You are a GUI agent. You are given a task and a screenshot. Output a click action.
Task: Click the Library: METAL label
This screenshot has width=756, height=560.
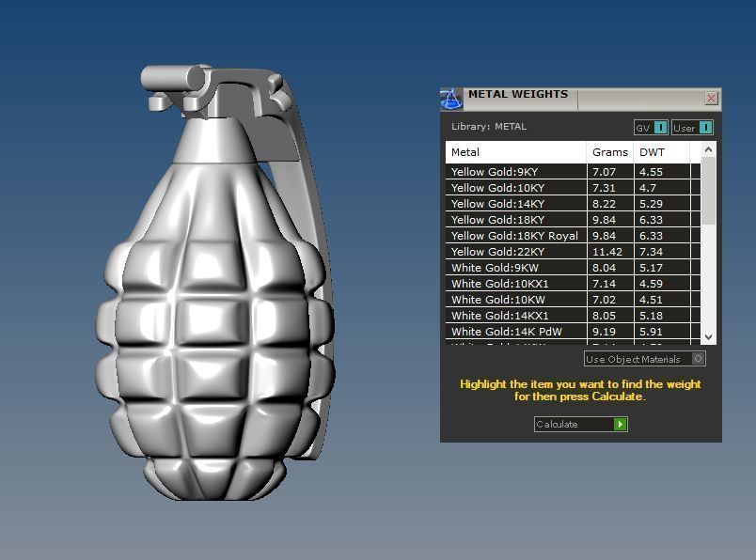489,126
